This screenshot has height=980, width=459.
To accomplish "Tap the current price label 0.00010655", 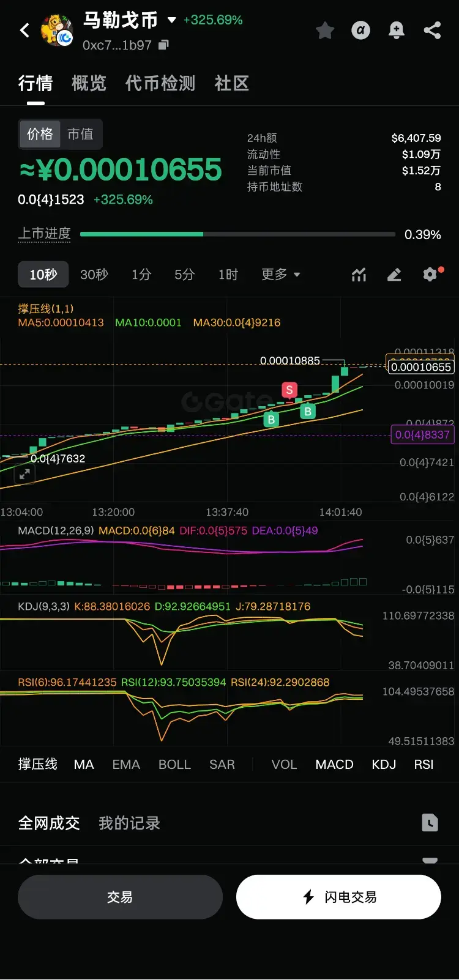I will click(421, 367).
